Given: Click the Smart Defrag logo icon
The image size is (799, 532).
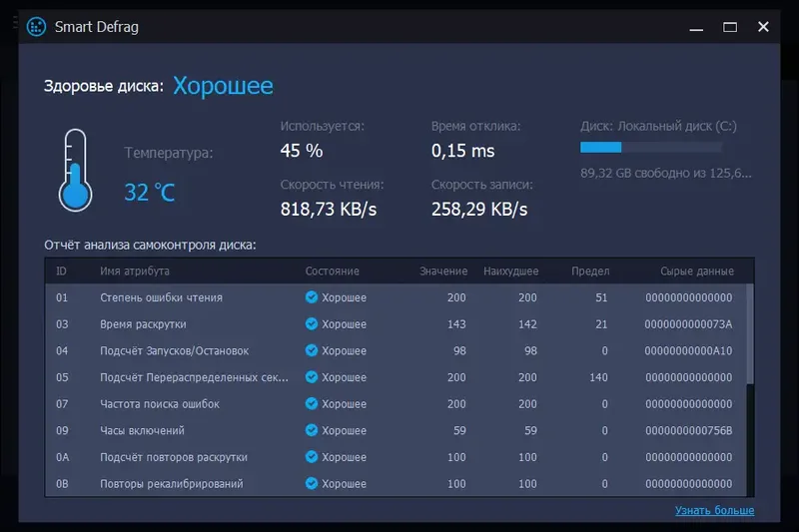Looking at the screenshot, I should click(x=36, y=27).
